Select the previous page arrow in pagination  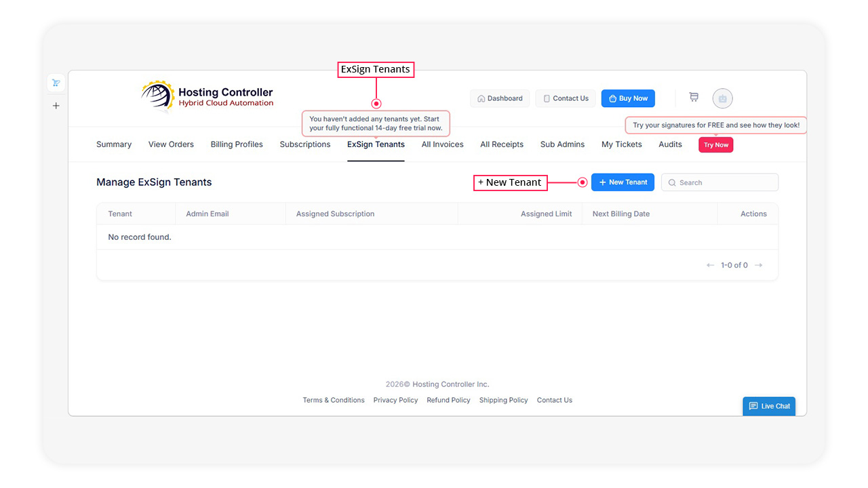click(x=710, y=265)
